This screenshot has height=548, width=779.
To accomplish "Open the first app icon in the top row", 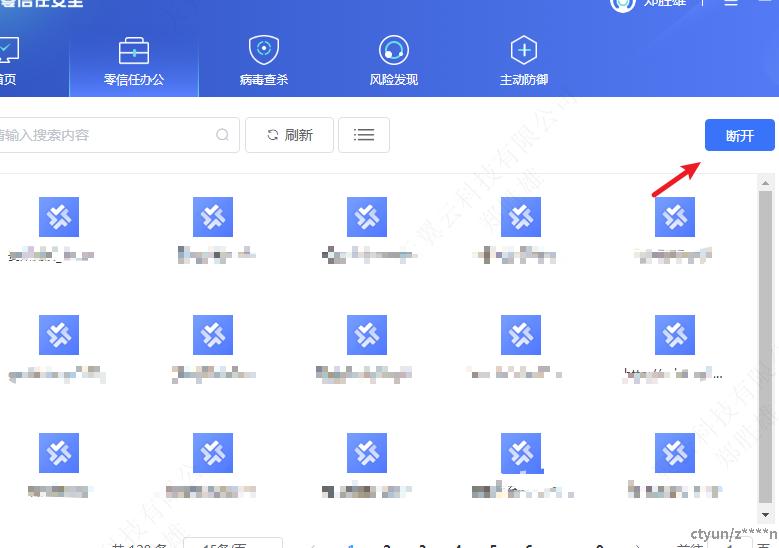I will (59, 217).
